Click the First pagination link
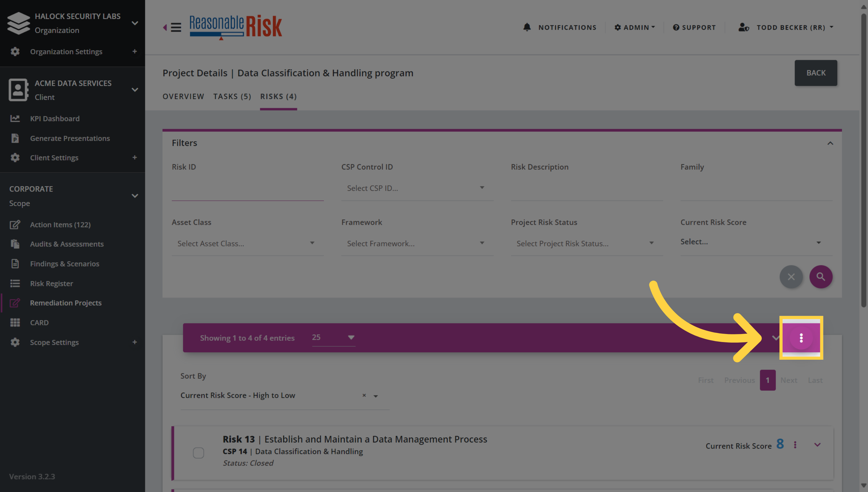Screen dimensions: 868x492 (706, 380)
